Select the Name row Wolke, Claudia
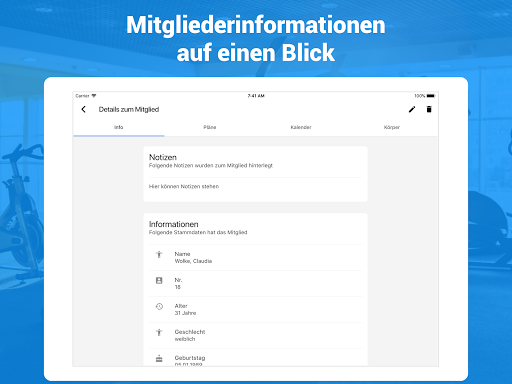512x384 pixels. tap(255, 258)
